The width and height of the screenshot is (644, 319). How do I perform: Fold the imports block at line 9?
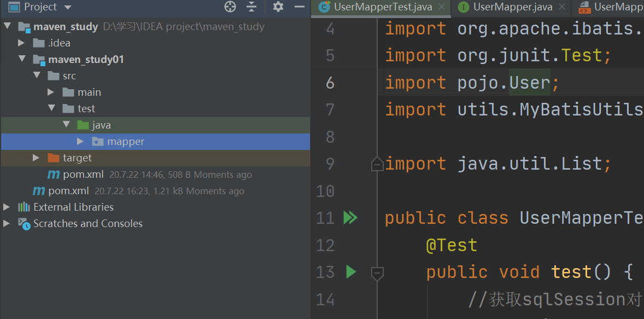pos(377,164)
